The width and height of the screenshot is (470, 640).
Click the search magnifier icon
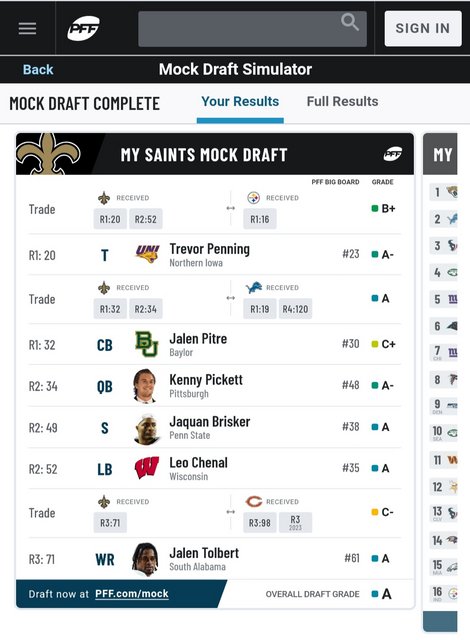pos(350,22)
